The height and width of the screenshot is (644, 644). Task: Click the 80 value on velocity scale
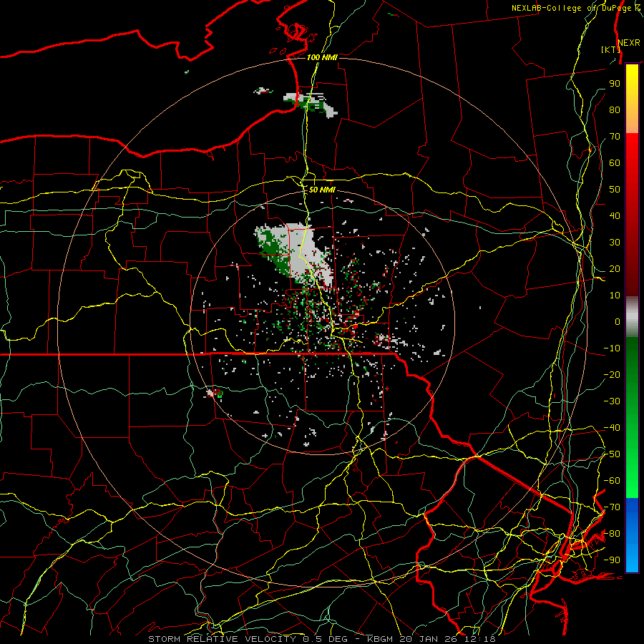[x=615, y=110]
